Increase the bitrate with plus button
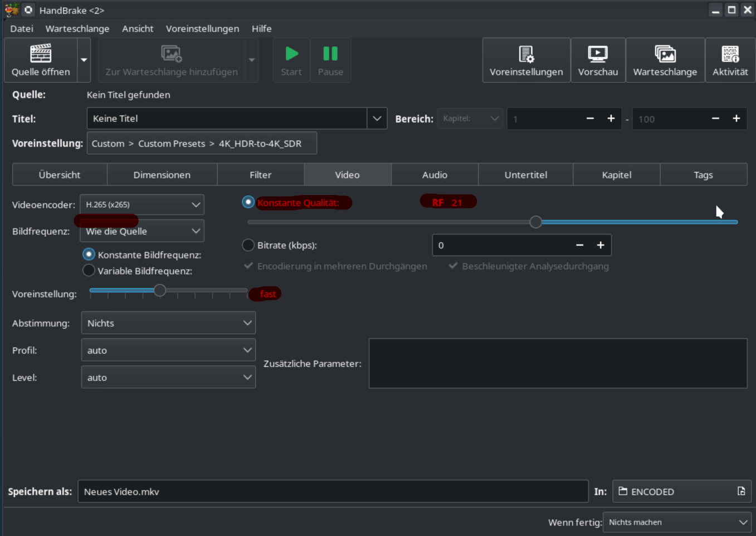Image resolution: width=756 pixels, height=536 pixels. (601, 245)
